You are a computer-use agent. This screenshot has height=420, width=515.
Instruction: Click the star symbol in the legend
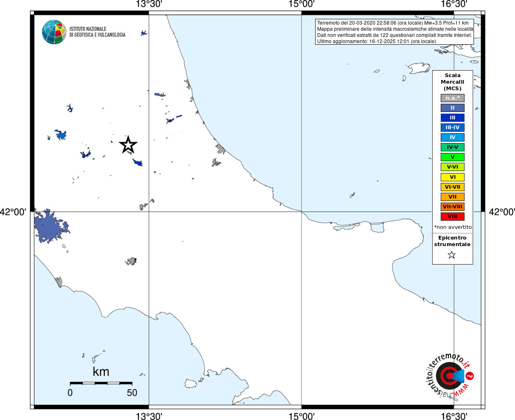tap(452, 255)
